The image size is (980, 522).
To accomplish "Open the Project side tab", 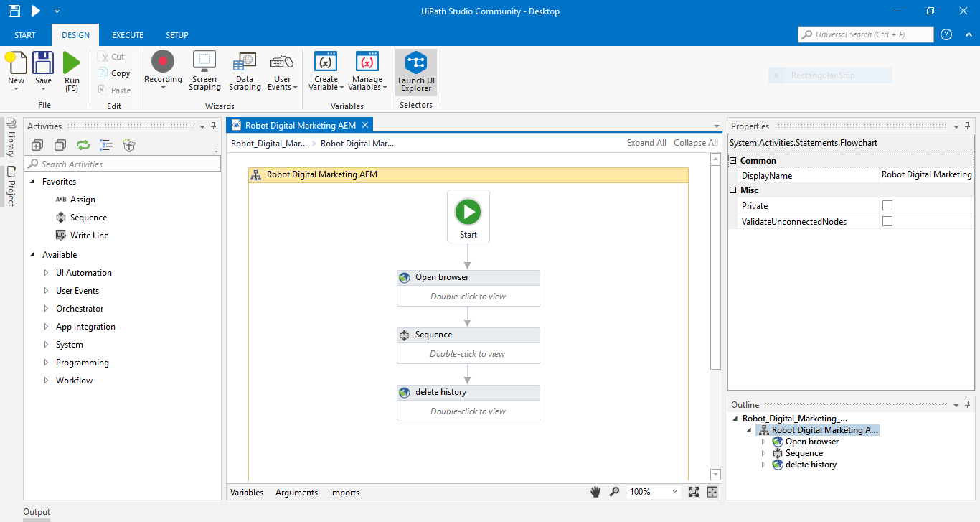I will pos(11,186).
